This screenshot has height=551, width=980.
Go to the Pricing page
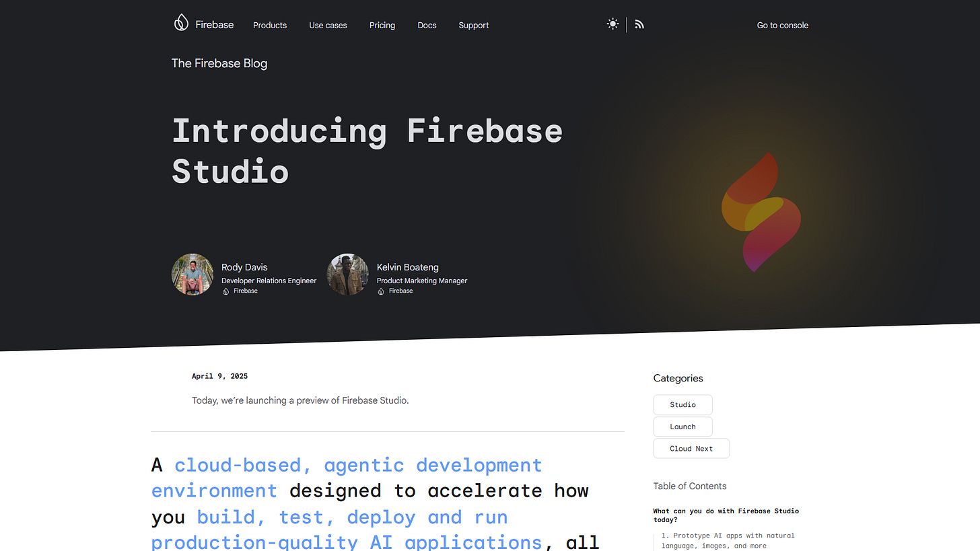[x=382, y=26]
